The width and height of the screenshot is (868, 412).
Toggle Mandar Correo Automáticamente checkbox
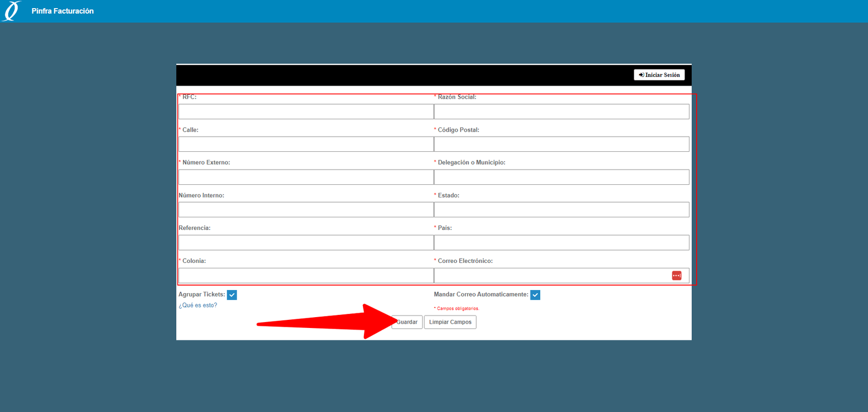[535, 295]
